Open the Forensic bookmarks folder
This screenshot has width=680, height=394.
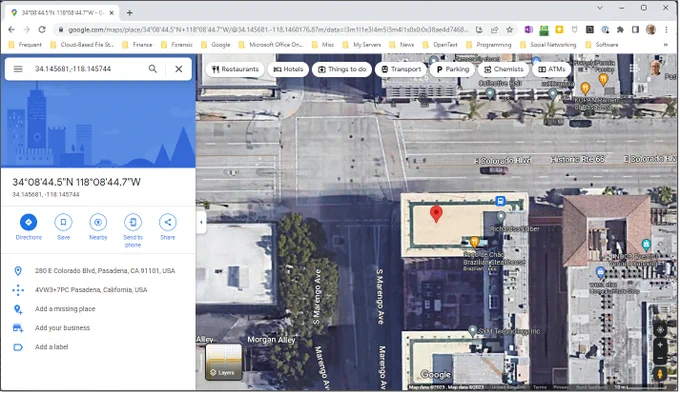177,45
